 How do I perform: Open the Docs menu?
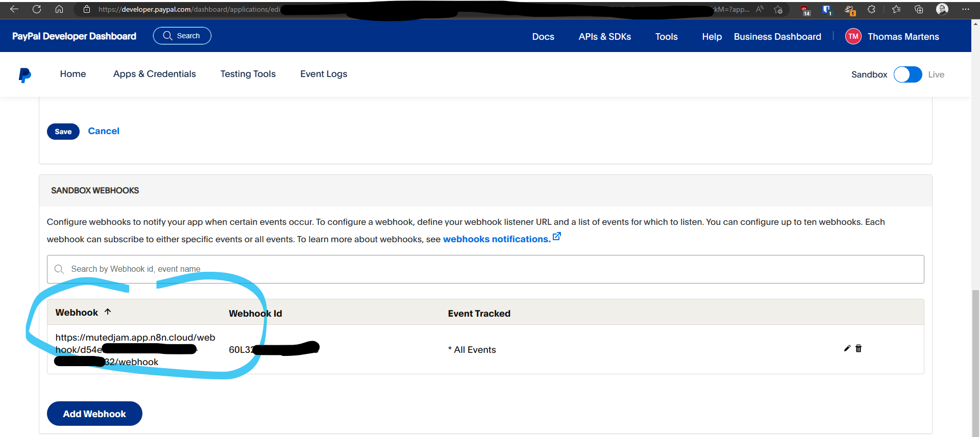coord(543,37)
